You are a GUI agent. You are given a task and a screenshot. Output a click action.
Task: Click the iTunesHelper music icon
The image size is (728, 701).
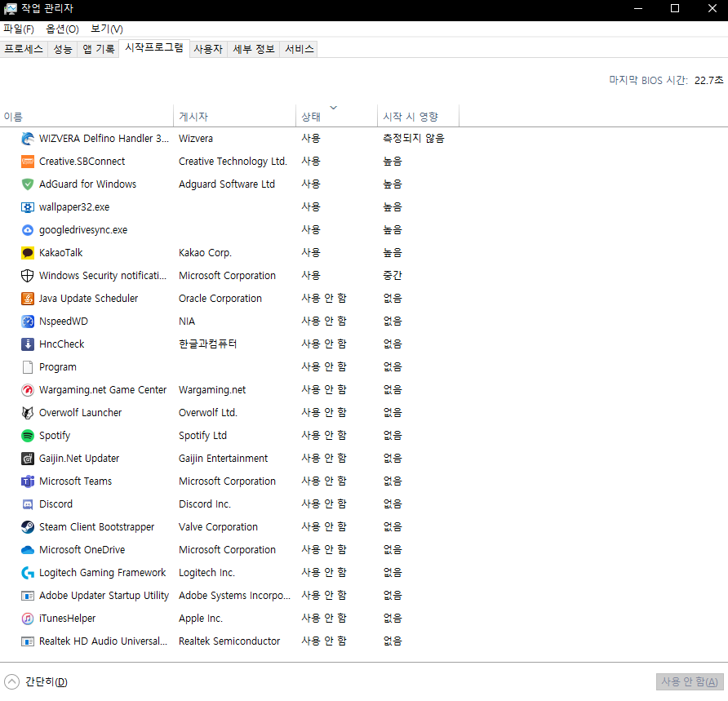(x=28, y=618)
